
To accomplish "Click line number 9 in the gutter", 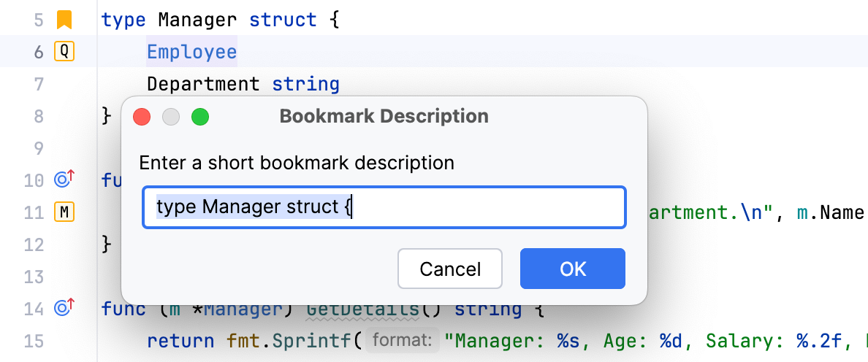I will coord(38,148).
